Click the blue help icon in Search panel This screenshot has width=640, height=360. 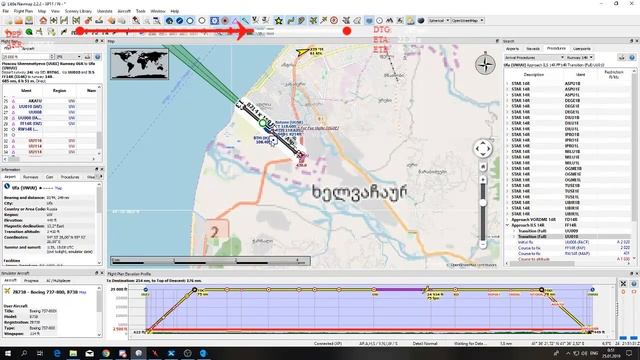tap(632, 58)
